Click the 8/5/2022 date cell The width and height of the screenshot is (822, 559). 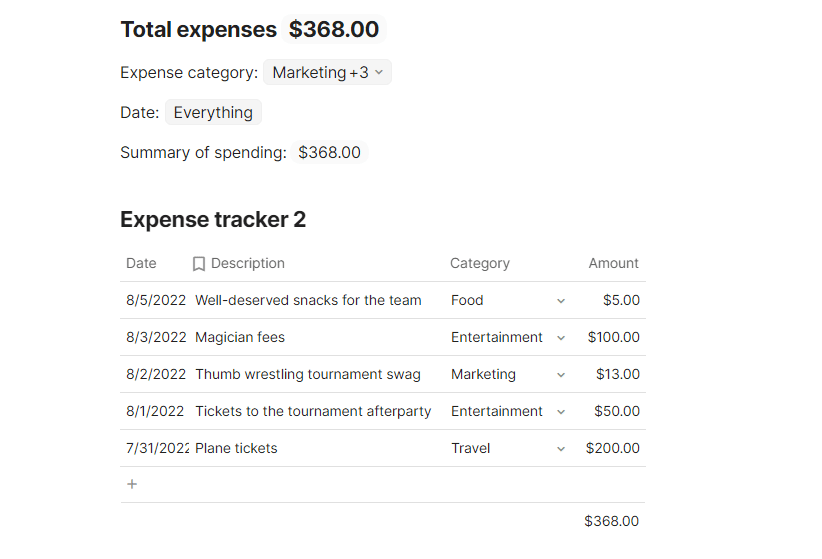(156, 300)
